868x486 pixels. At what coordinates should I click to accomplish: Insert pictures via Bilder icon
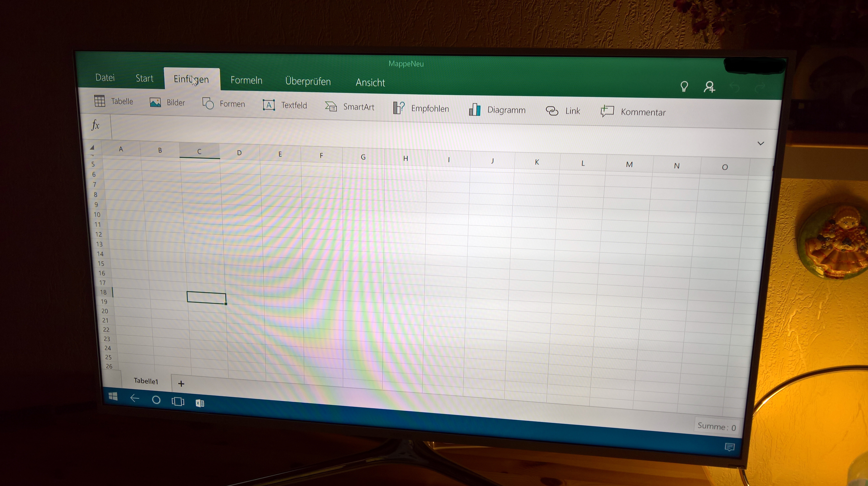167,102
